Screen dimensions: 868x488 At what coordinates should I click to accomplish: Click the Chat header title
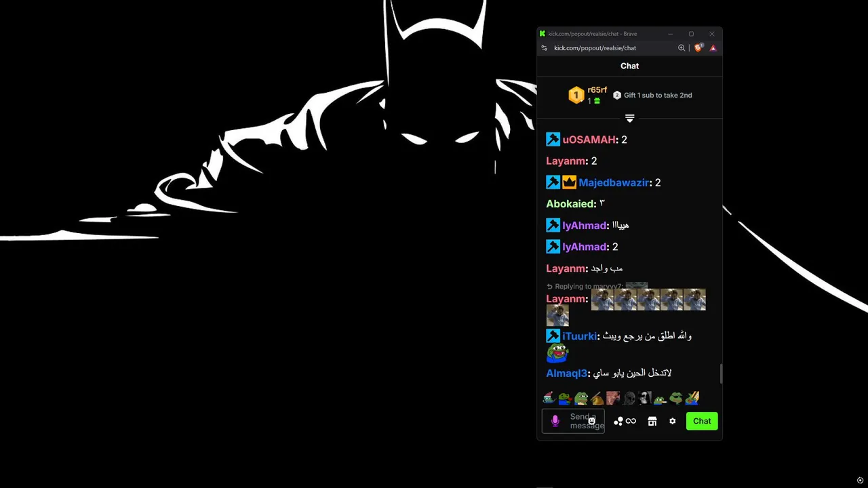point(630,66)
